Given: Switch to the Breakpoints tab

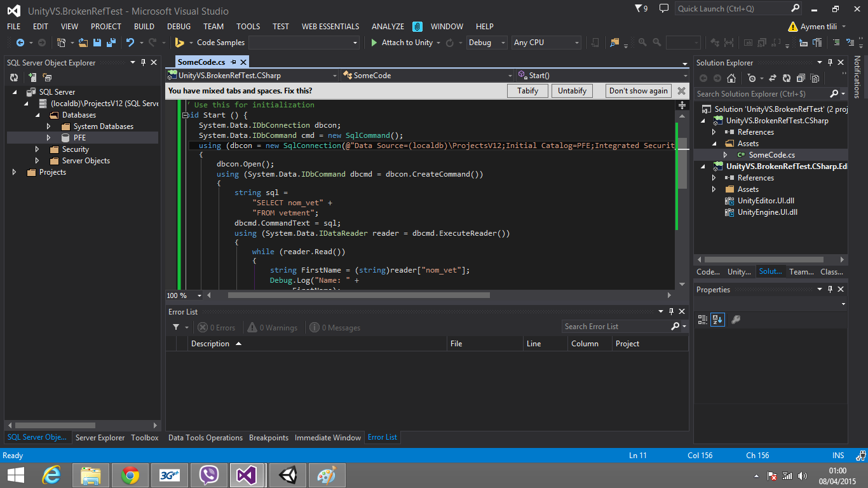Looking at the screenshot, I should pos(269,438).
